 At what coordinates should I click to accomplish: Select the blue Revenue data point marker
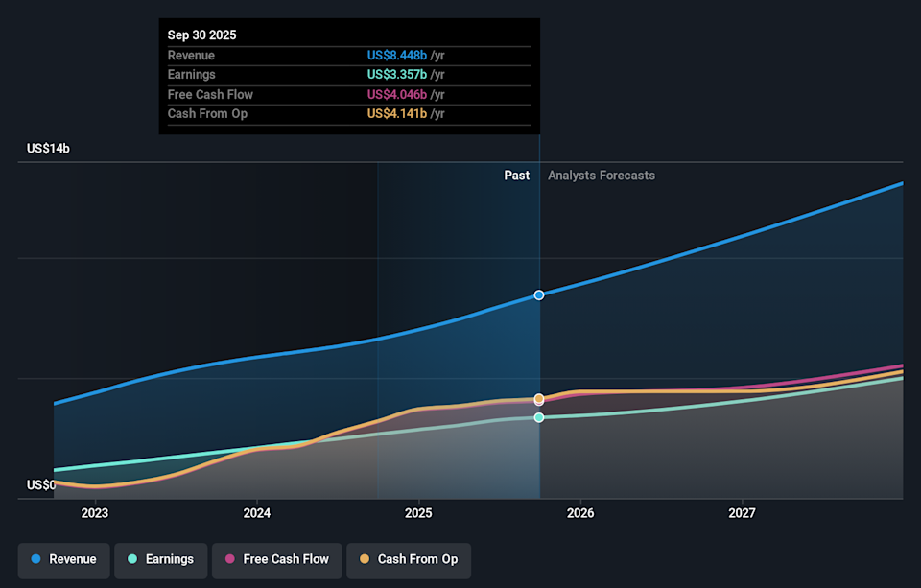[x=538, y=294]
